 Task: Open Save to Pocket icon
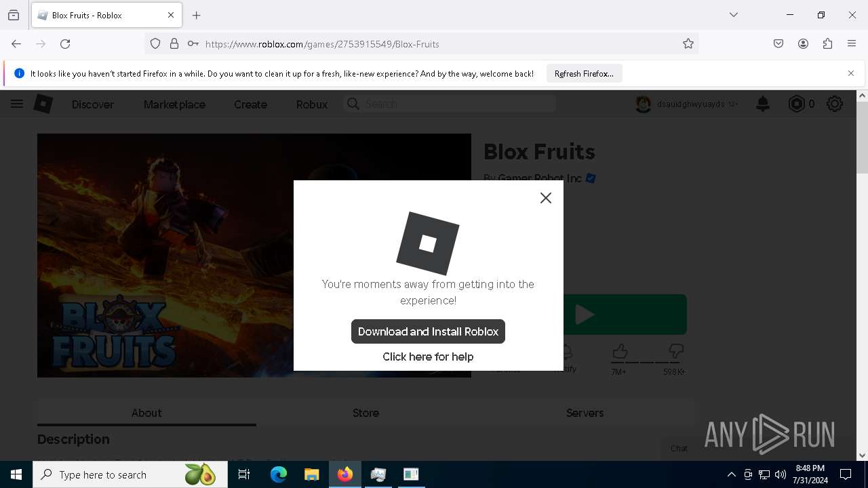click(778, 43)
